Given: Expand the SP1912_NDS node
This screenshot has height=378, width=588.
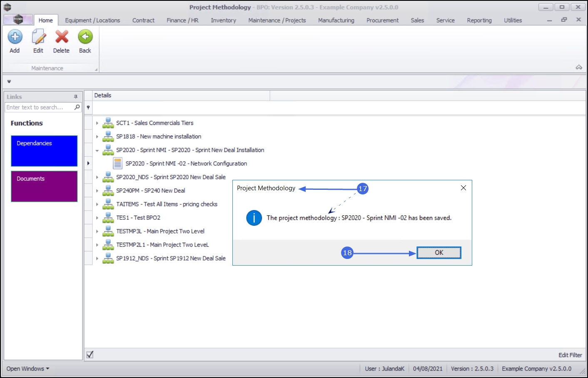Looking at the screenshot, I should pos(97,259).
